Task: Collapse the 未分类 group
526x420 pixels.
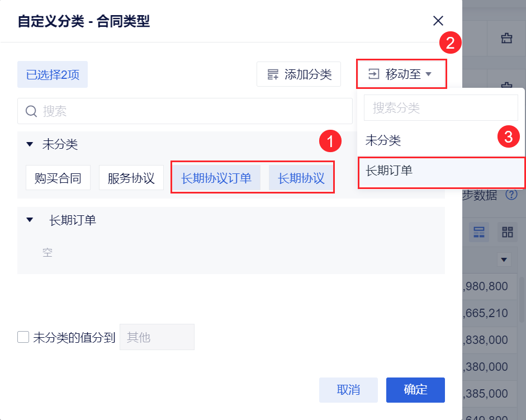Action: click(30, 145)
